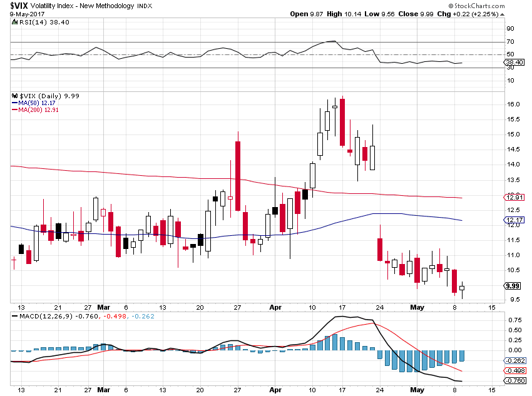
Task: Click the -0.262 histogram tag on the MACD axis
Action: coord(515,360)
